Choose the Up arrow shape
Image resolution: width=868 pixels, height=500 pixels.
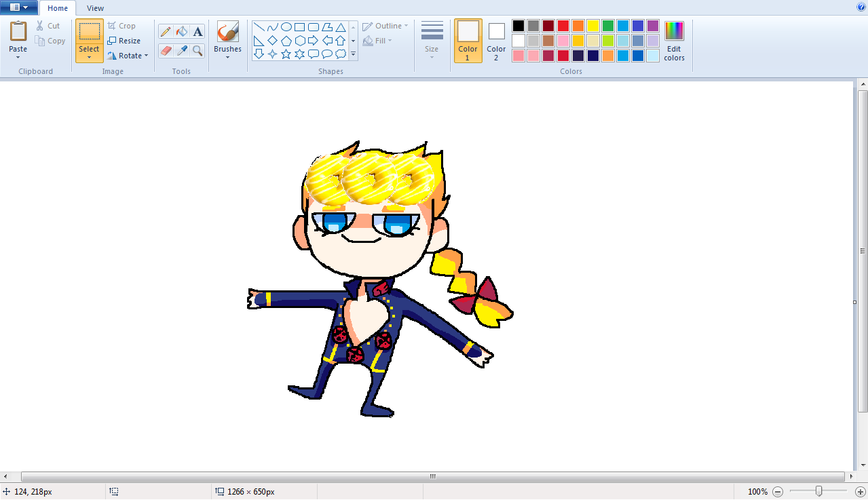click(x=341, y=41)
